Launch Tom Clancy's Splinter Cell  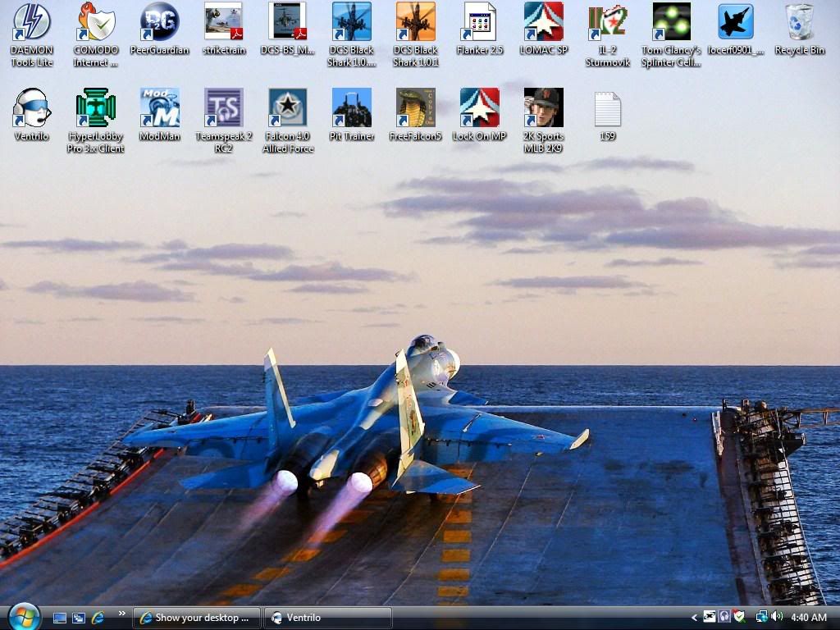click(x=673, y=25)
